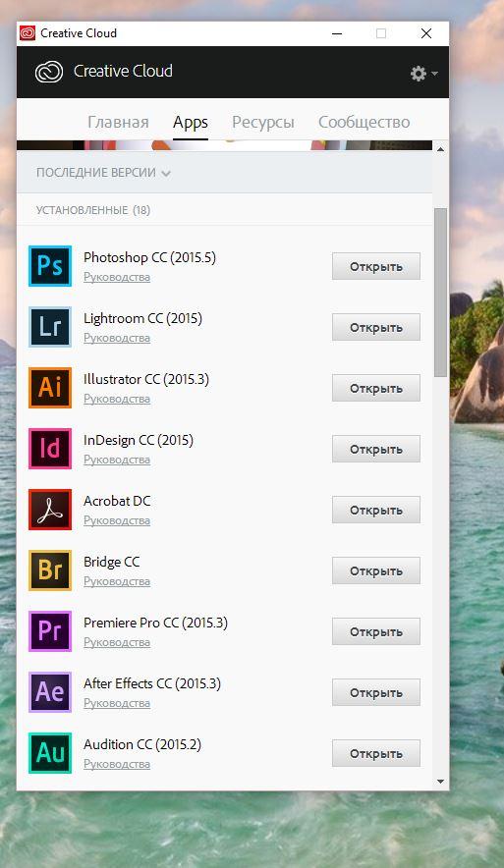Click the Acrobat DC app icon
Viewport: 504px width, 868px height.
pyautogui.click(x=50, y=510)
